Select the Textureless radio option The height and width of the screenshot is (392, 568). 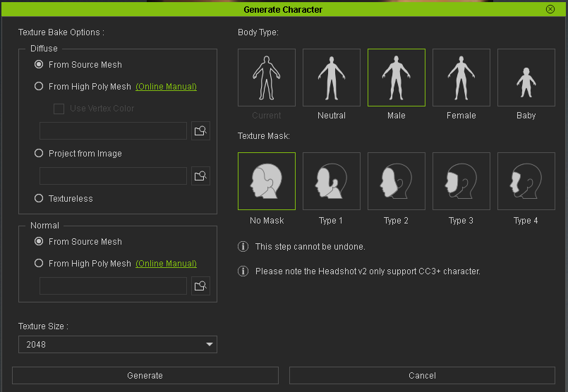(39, 198)
